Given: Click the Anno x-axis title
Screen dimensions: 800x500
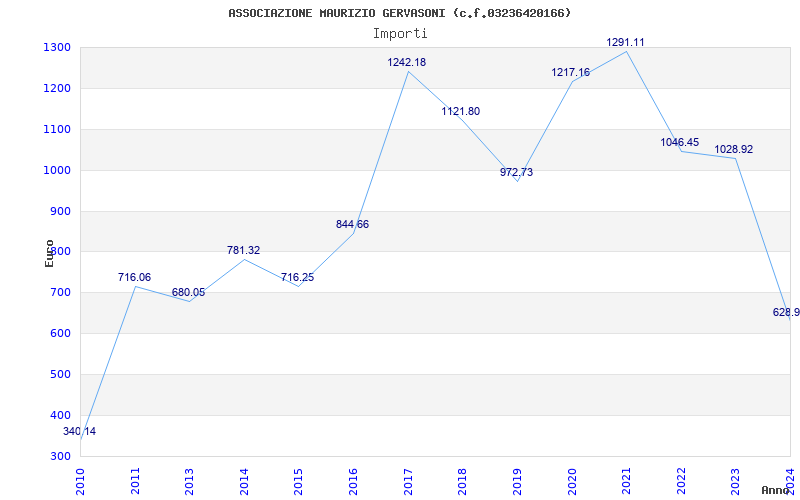Looking at the screenshot, I should pyautogui.click(x=776, y=490).
